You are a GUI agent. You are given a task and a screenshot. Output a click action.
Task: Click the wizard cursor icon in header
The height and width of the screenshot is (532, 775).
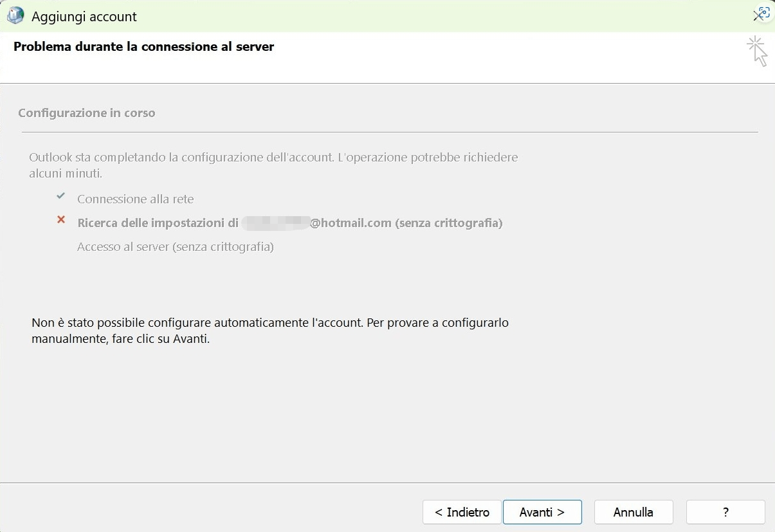tap(758, 51)
